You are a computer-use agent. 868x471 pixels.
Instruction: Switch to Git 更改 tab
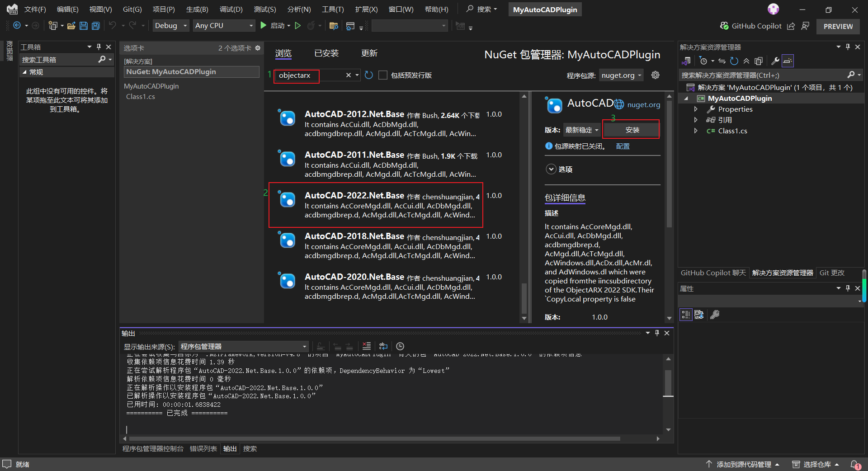[x=832, y=273]
